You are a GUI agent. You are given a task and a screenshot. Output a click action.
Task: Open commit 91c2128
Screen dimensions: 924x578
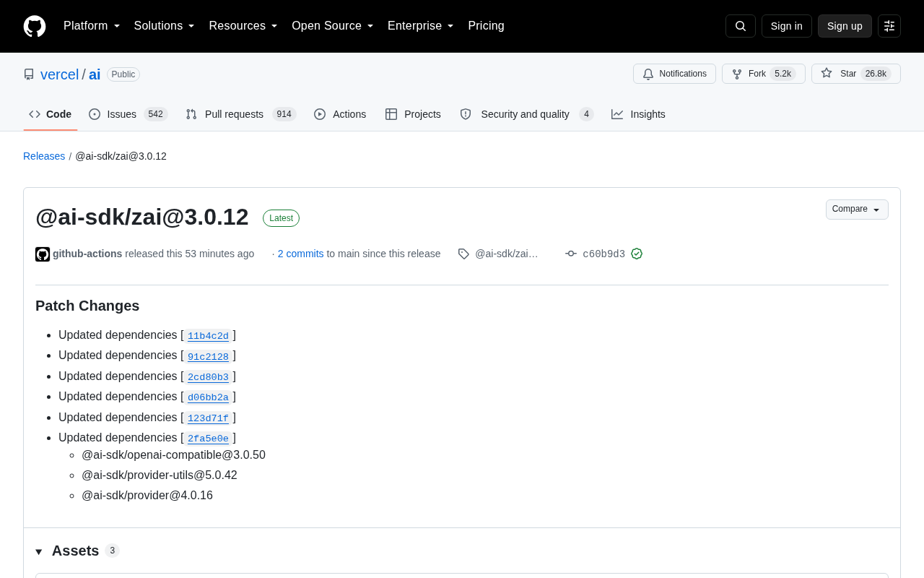tap(208, 356)
